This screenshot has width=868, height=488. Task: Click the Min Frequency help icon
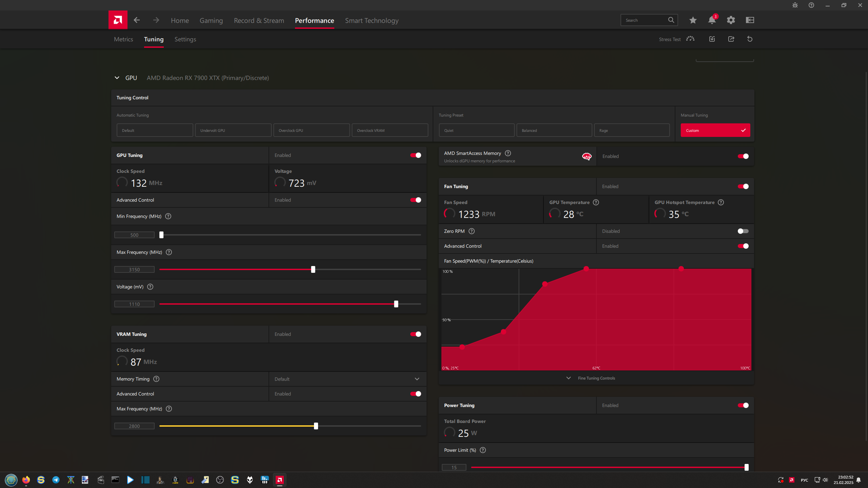click(x=168, y=216)
